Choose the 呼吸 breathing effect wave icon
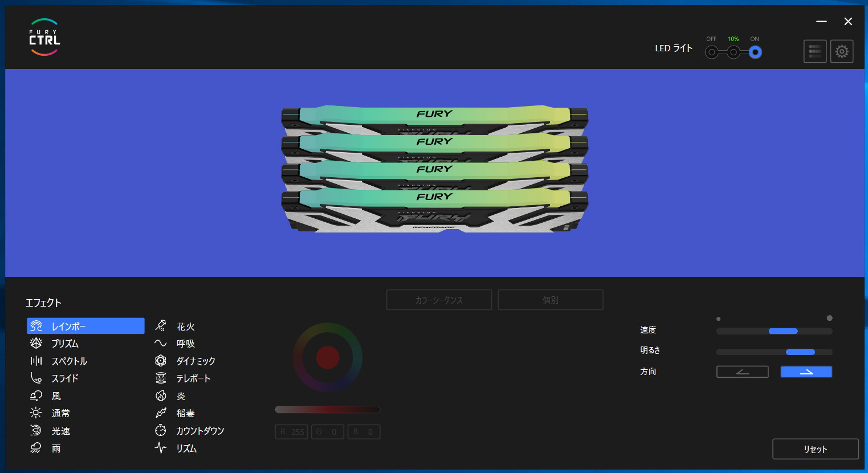Screen dimensions: 868x473 tap(161, 343)
